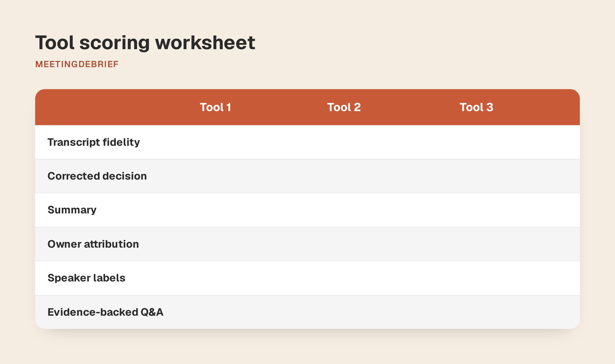Select the 'Tool 3' column header

(476, 107)
